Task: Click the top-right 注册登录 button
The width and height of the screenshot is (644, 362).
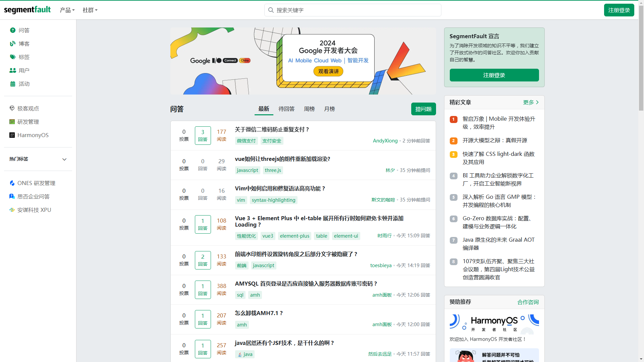Action: tap(619, 10)
